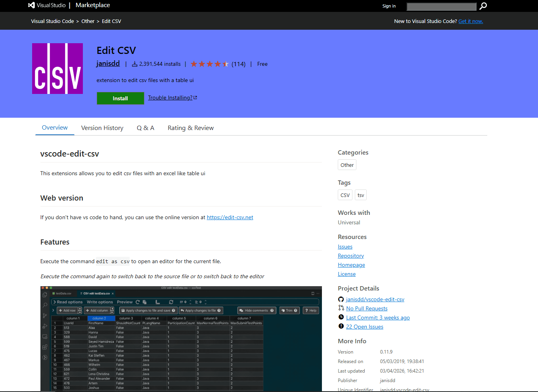Viewport: 538px width, 392px height.
Task: Open the No Pull Requests link
Action: click(367, 308)
